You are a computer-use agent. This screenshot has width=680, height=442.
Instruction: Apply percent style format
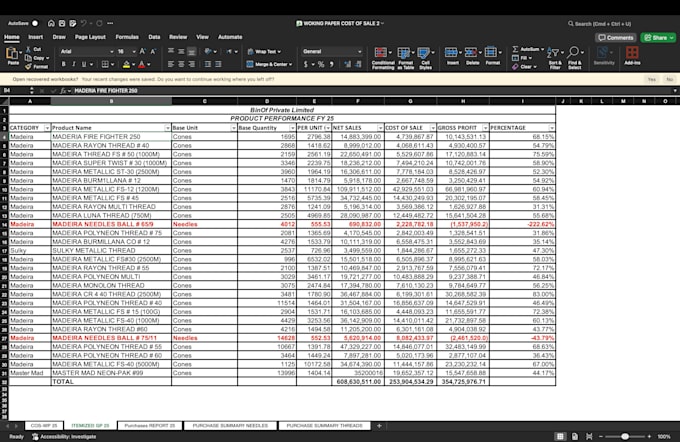(x=321, y=64)
